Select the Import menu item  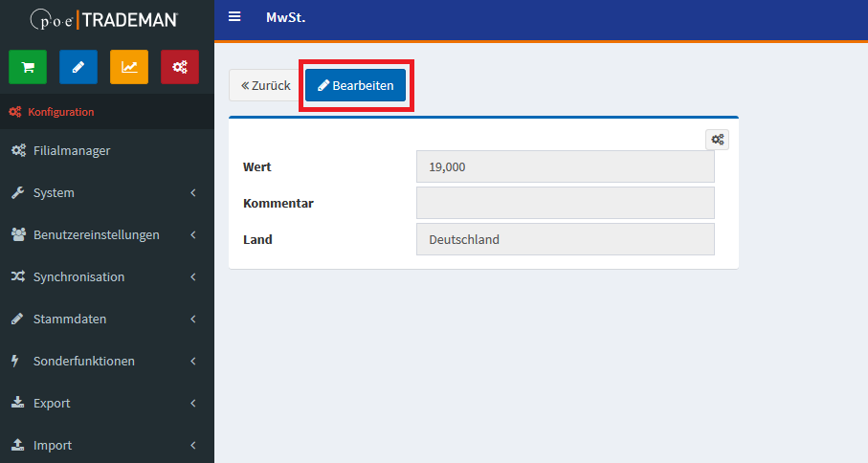[53, 446]
